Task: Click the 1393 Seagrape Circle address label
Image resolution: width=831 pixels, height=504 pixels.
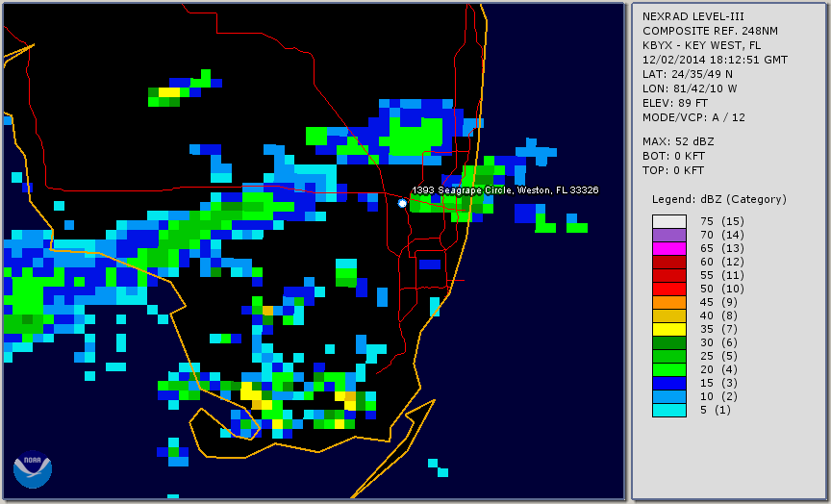Action: (x=505, y=190)
